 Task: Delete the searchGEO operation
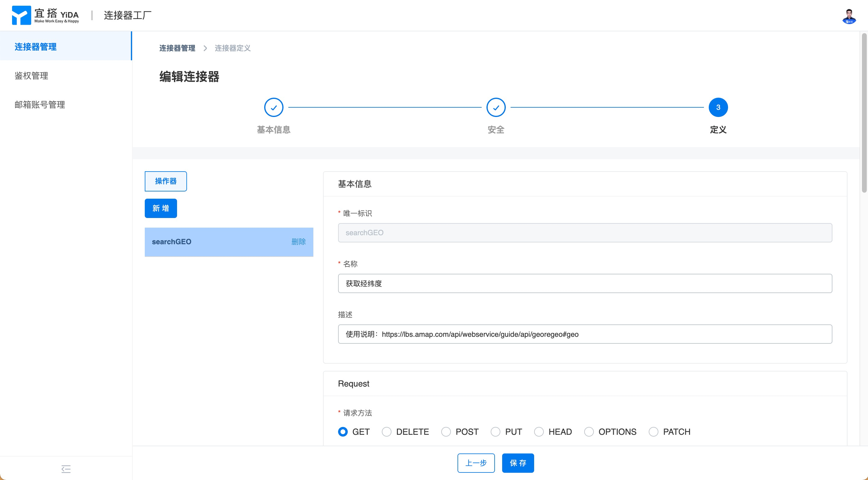pyautogui.click(x=299, y=242)
